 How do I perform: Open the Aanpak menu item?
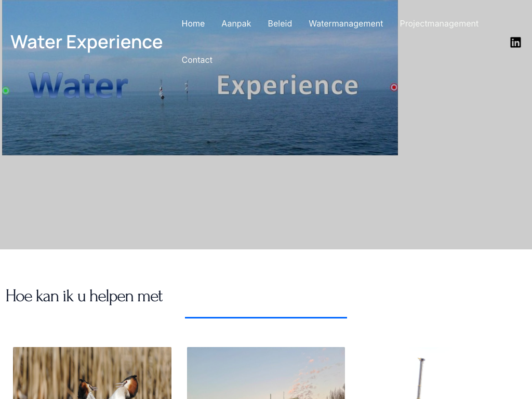click(x=236, y=24)
